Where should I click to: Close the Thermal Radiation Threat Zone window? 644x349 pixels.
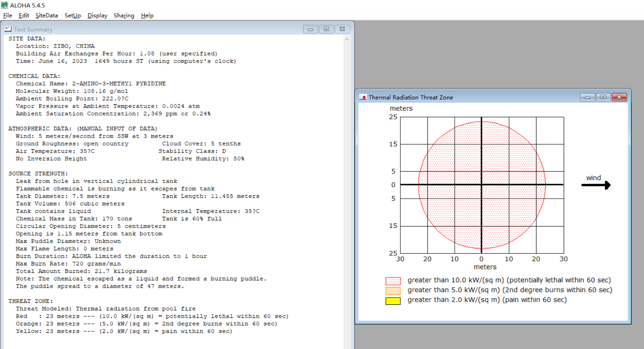point(619,97)
